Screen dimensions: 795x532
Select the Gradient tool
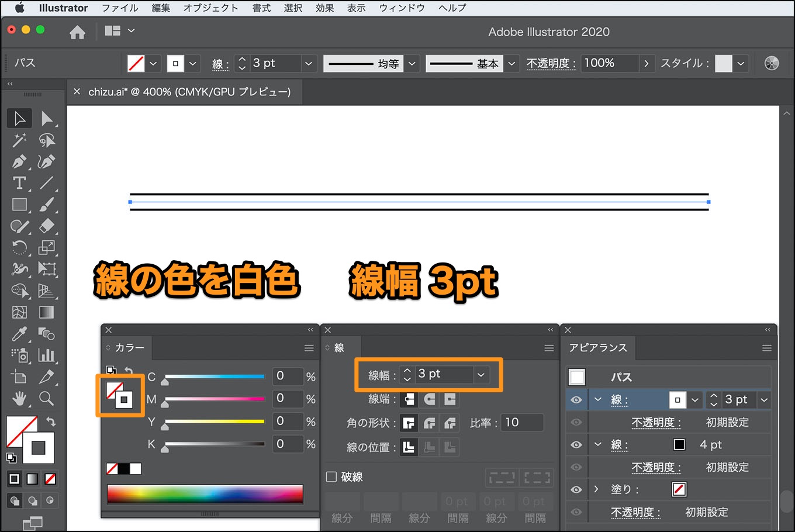pos(47,312)
